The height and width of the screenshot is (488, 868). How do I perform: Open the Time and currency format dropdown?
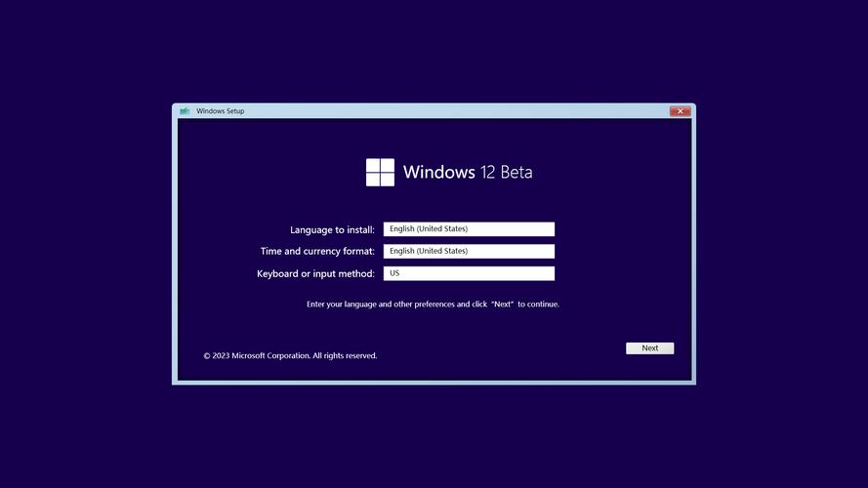pyautogui.click(x=469, y=251)
